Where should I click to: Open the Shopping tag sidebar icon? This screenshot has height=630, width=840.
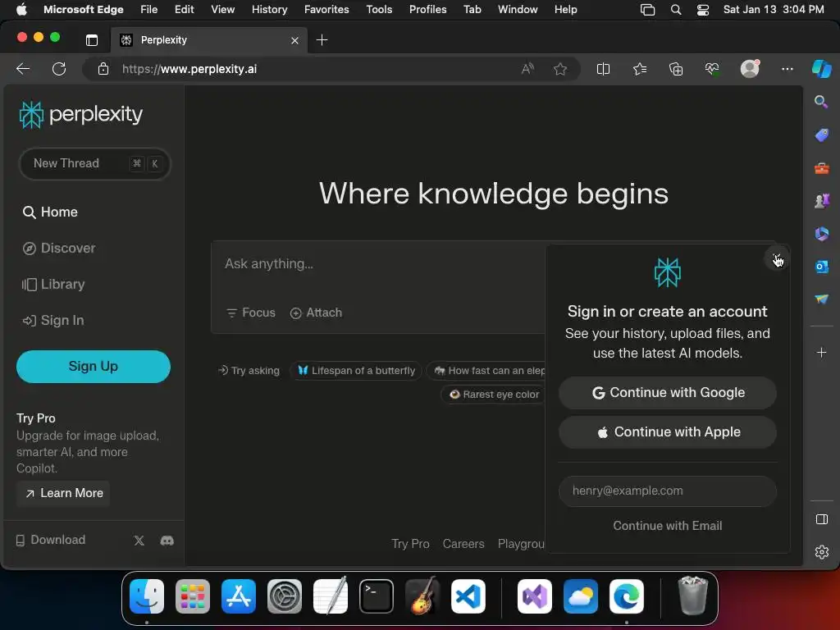821,135
